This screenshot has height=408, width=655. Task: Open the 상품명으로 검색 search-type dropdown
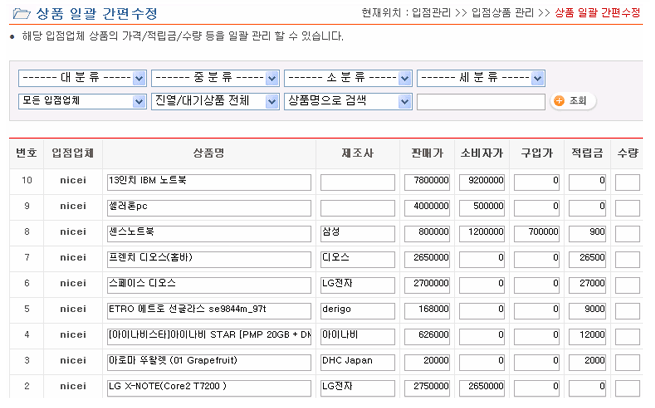pyautogui.click(x=348, y=101)
